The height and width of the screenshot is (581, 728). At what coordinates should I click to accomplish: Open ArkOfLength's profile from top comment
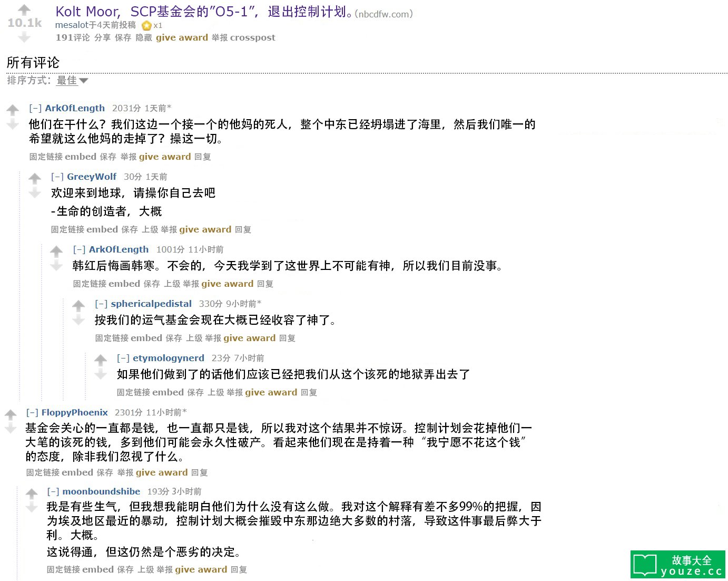point(75,108)
